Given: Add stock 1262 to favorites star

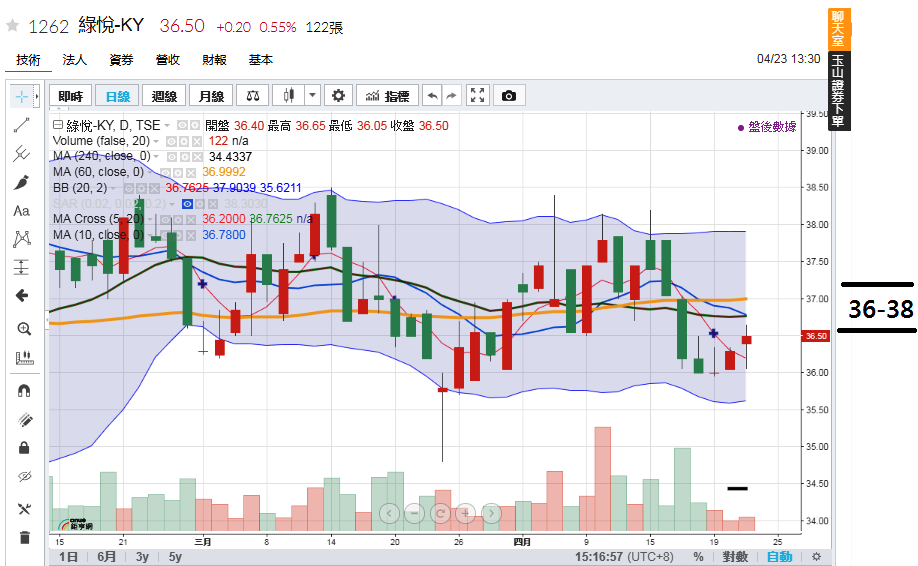Looking at the screenshot, I should tap(13, 26).
